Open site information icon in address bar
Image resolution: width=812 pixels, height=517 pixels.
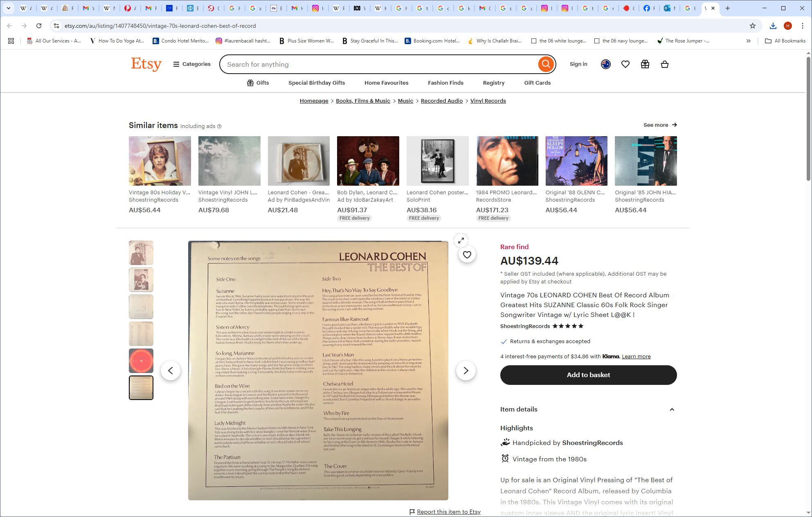[56, 26]
